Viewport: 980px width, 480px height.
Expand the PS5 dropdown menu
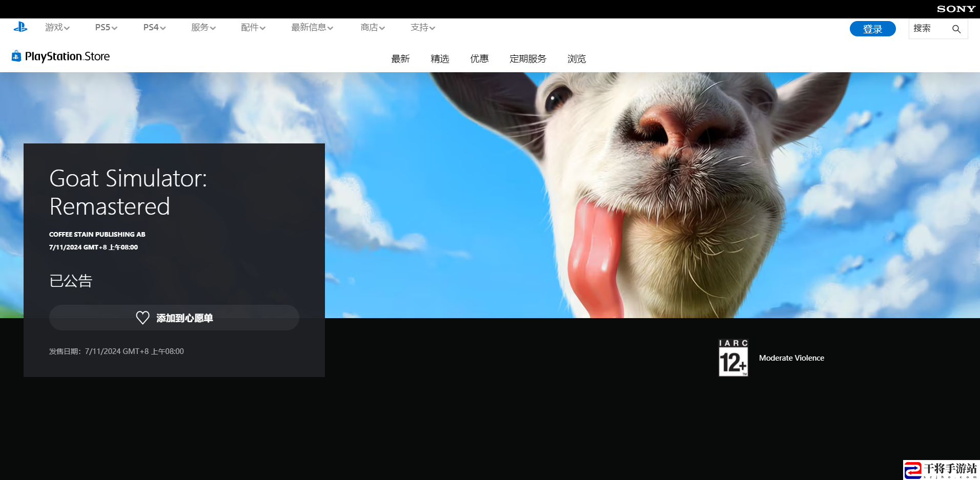[106, 27]
